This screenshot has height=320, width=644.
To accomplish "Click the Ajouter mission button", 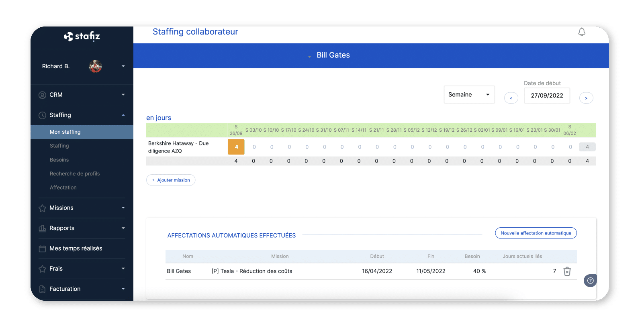I will (171, 180).
